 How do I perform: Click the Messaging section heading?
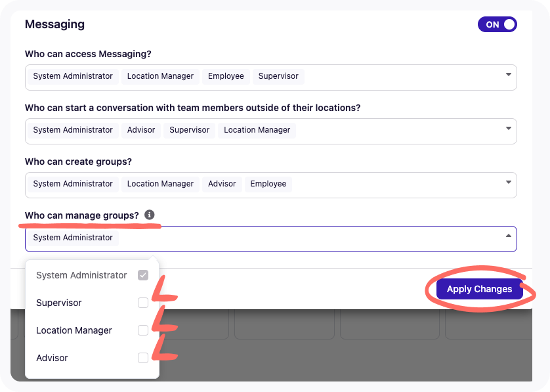click(x=54, y=24)
